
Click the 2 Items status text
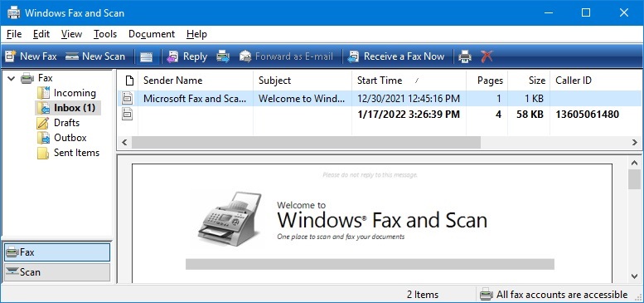tap(423, 295)
